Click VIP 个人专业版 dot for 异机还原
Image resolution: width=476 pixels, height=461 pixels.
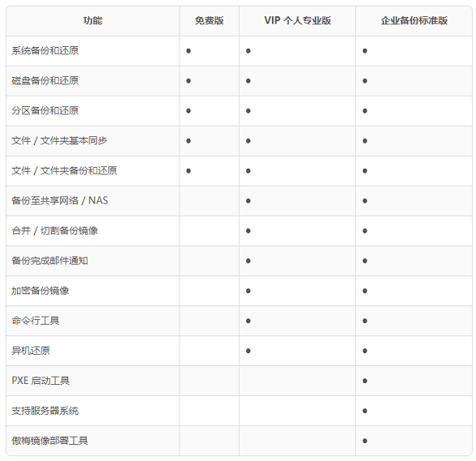click(x=249, y=351)
